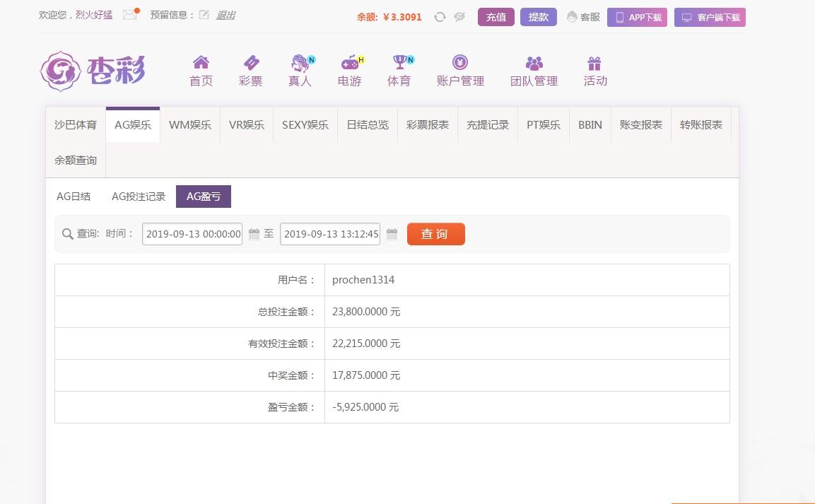This screenshot has height=504, width=815.
Task: Select the 彩票 lottery icon
Action: [250, 69]
